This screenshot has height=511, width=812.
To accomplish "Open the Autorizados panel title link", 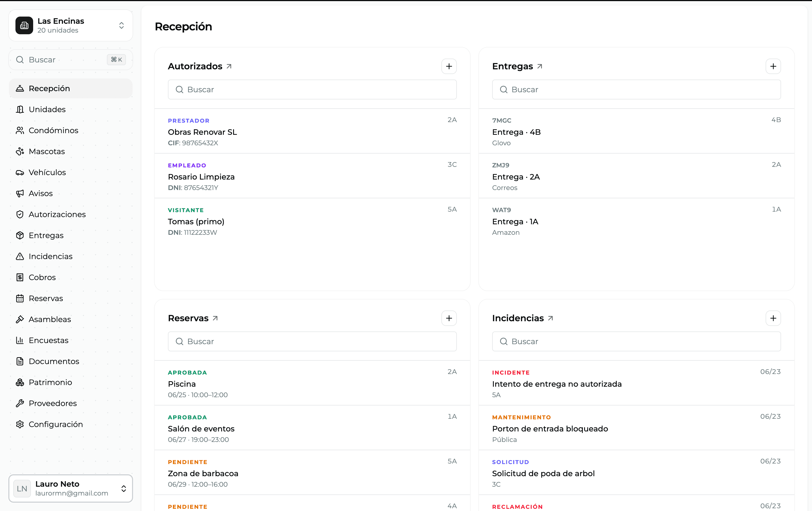I will [x=200, y=66].
